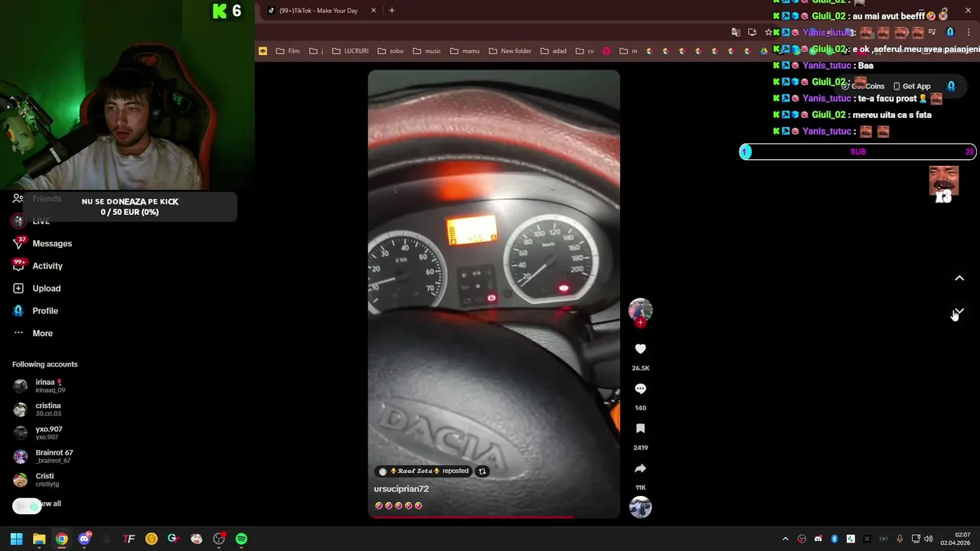The width and height of the screenshot is (980, 551).
Task: Share the video with the arrow icon
Action: pos(641,468)
